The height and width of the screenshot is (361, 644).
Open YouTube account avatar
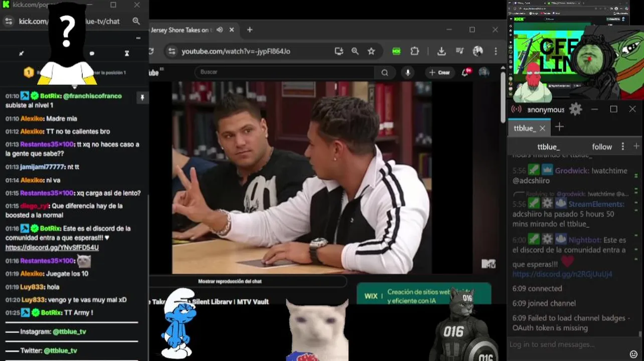point(484,72)
